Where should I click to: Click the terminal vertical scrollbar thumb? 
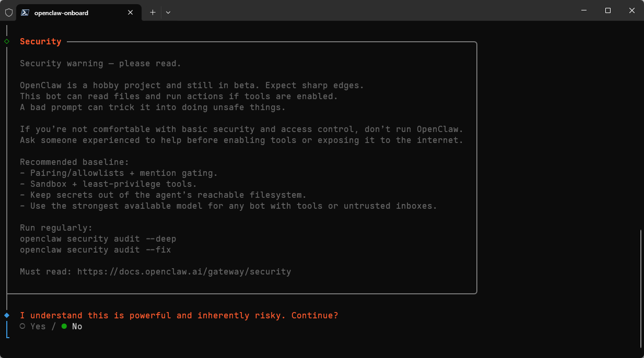(641, 289)
